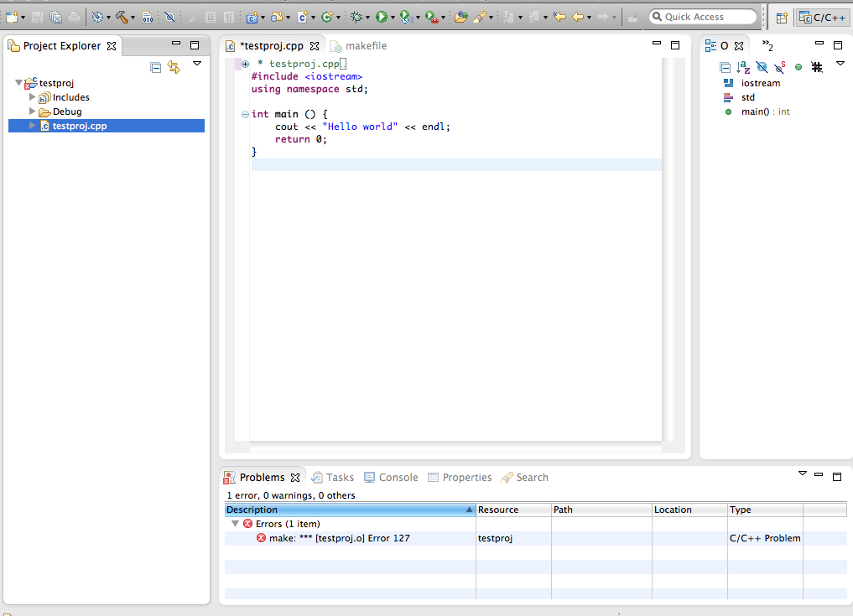Viewport: 853px width, 616px height.
Task: Switch to the makefile editor tab
Action: (x=366, y=46)
